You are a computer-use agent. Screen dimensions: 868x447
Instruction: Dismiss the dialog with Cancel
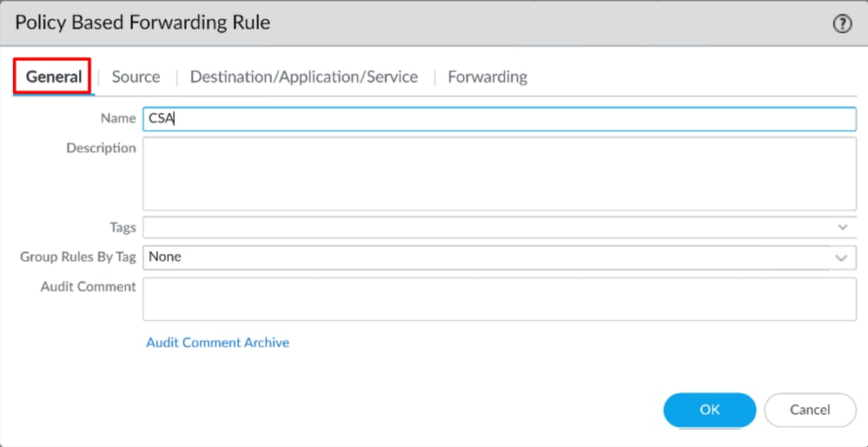pyautogui.click(x=810, y=410)
